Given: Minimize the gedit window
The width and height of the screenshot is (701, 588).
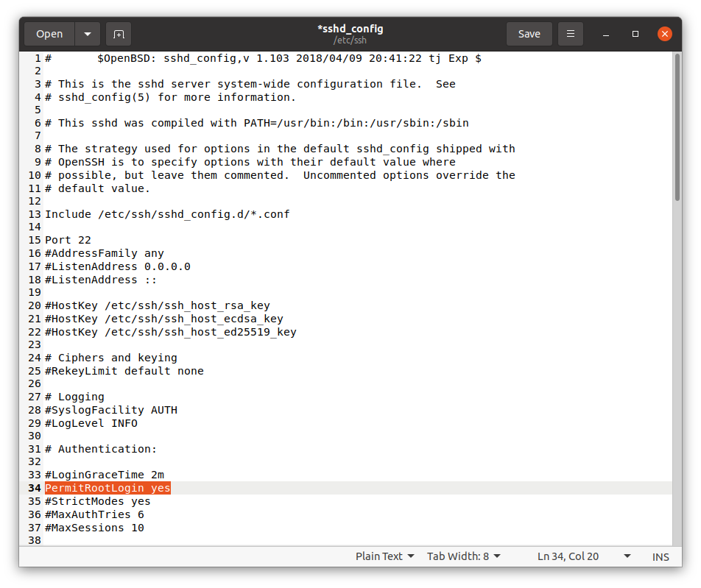Looking at the screenshot, I should 606,34.
